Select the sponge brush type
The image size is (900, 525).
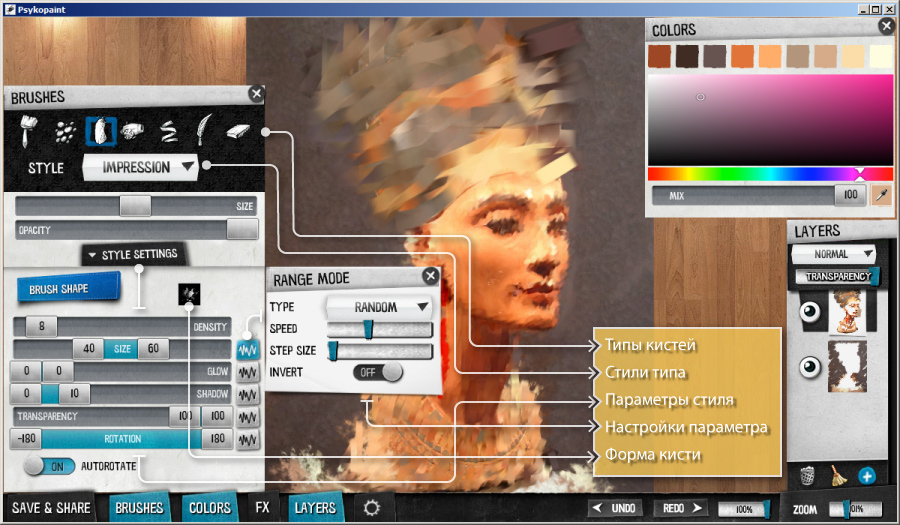pos(133,132)
